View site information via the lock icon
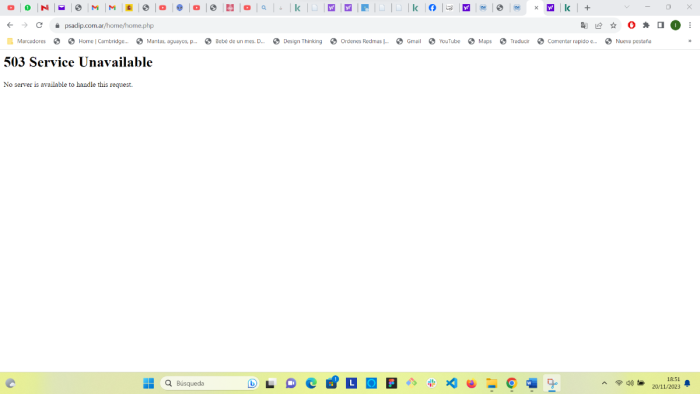 click(57, 25)
